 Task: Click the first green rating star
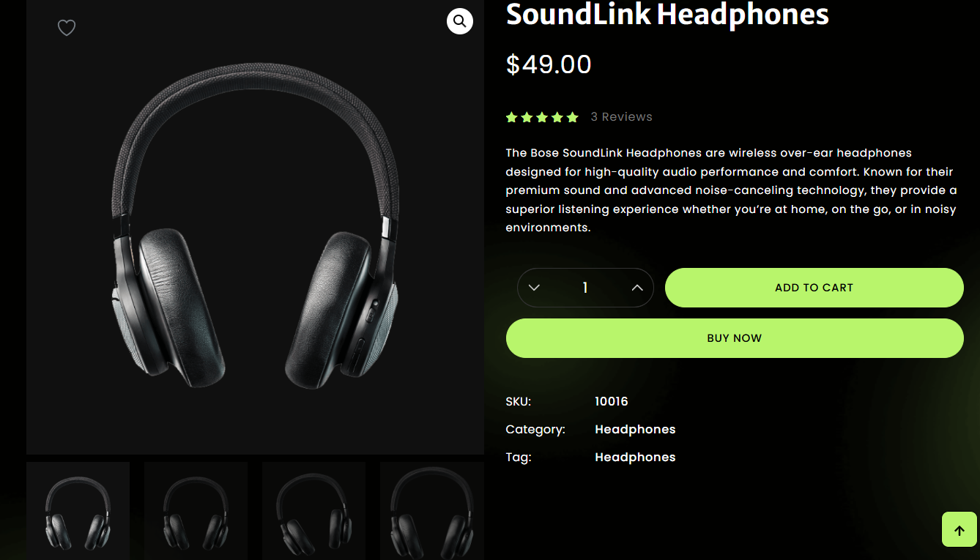click(512, 117)
